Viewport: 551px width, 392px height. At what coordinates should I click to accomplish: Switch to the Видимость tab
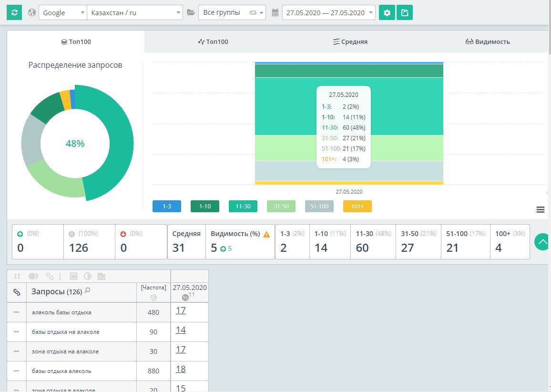pyautogui.click(x=488, y=41)
